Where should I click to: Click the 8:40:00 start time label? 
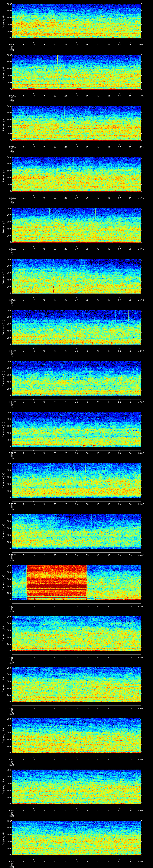12,606
